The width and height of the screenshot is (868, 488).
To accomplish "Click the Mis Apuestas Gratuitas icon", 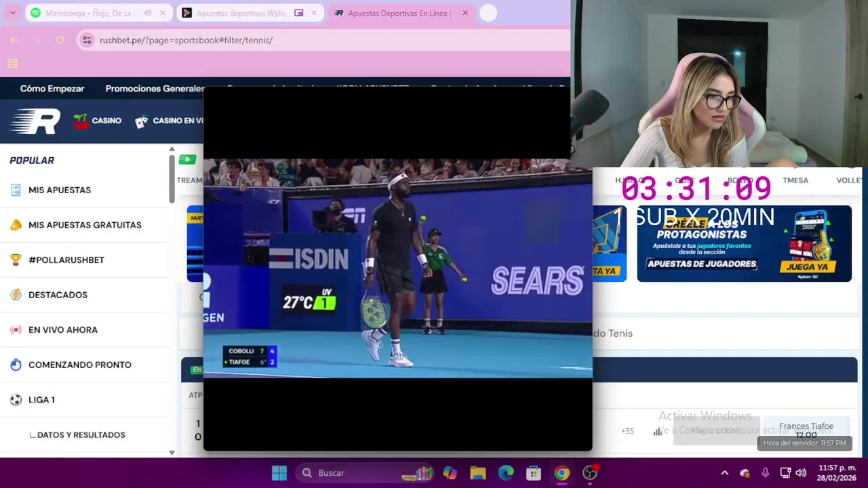I will click(x=16, y=225).
